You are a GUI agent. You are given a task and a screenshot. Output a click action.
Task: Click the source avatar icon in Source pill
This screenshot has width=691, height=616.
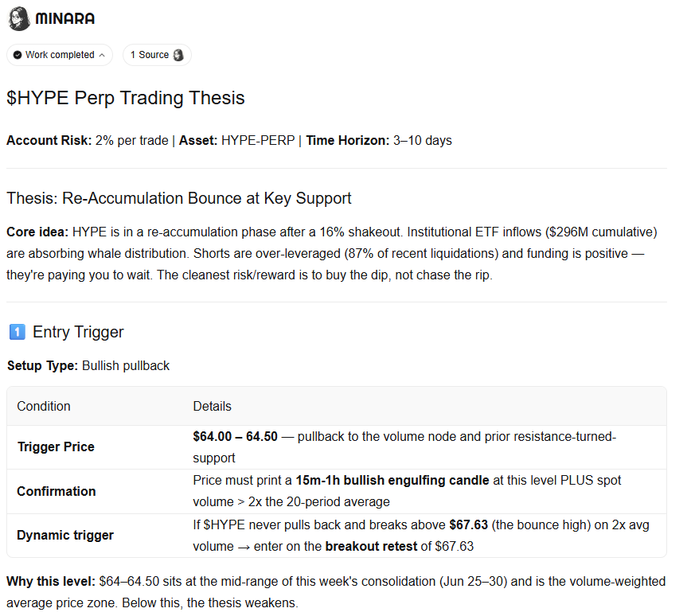(178, 55)
